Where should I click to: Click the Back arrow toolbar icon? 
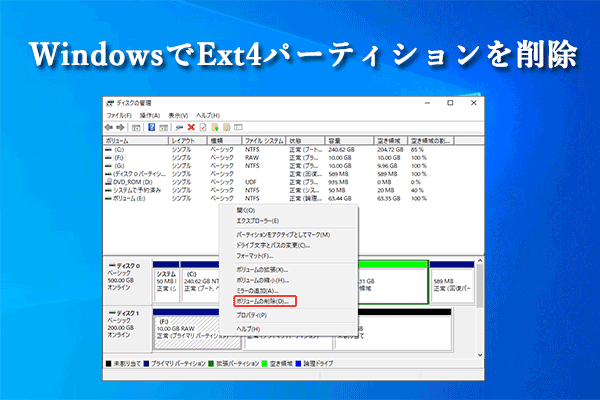point(109,127)
